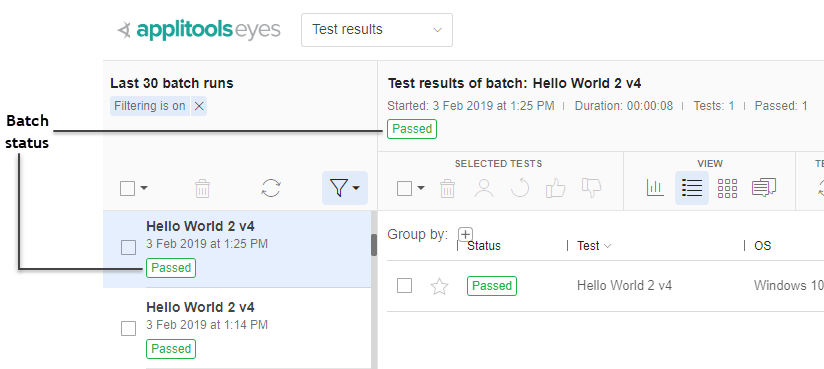Switch to grid view
This screenshot has height=369, width=824.
[x=727, y=188]
